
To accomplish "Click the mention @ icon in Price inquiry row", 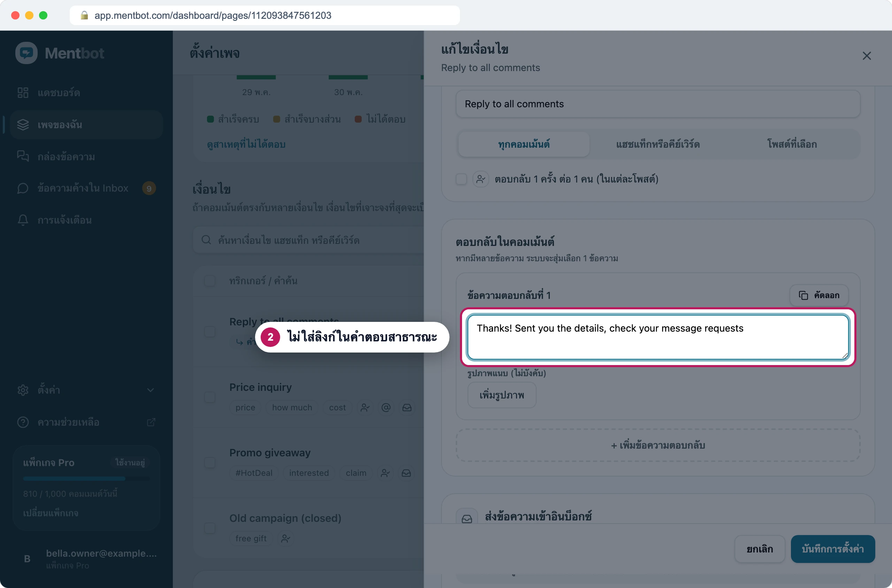I will (386, 408).
